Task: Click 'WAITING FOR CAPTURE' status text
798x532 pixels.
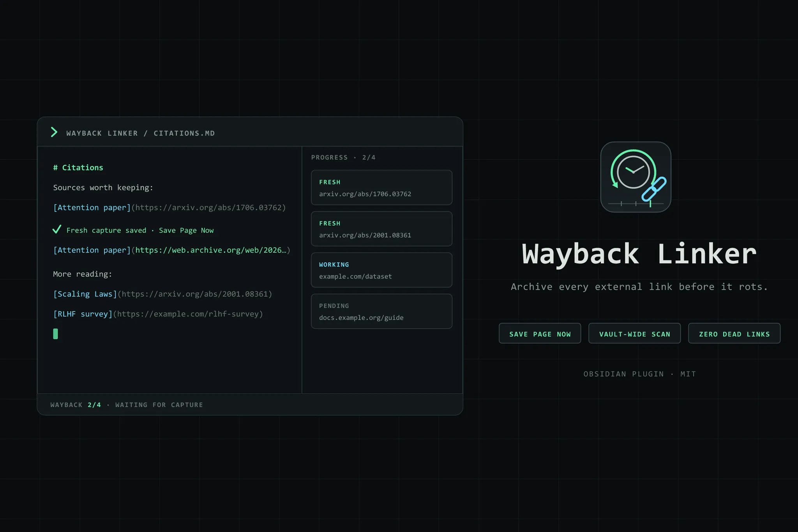Action: point(159,405)
